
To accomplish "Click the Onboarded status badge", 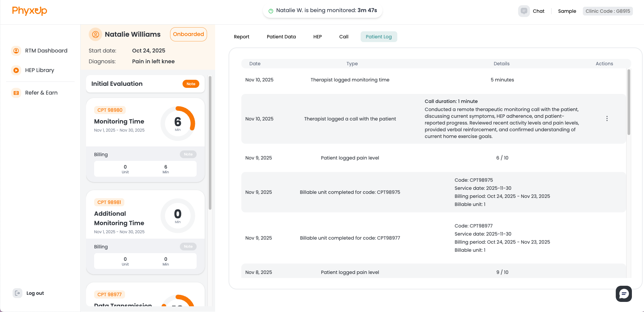I will coord(188,34).
